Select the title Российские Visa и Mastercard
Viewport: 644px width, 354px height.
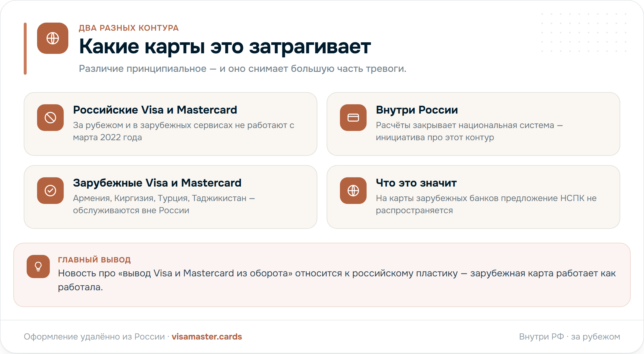click(x=155, y=110)
